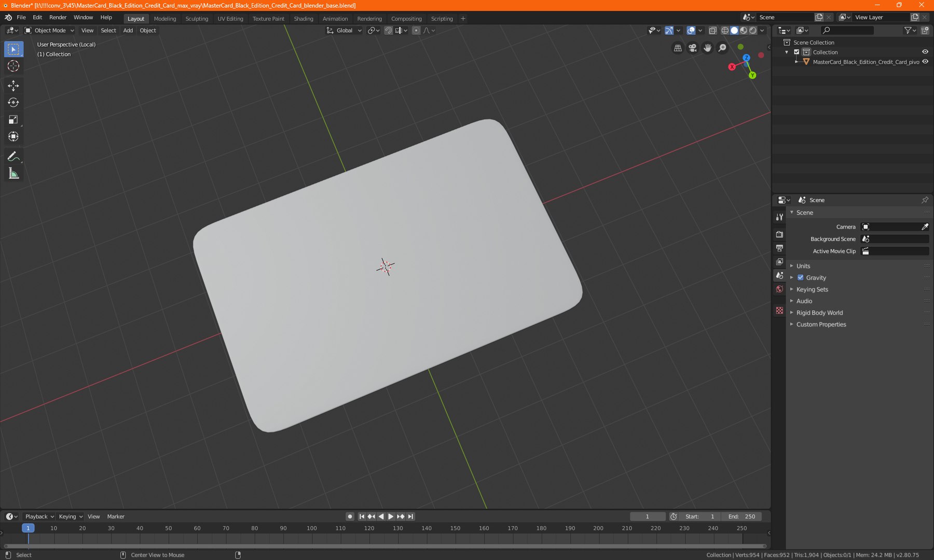Screen dimensions: 934x560
Task: Switch to the Shading workspace tab
Action: click(304, 19)
